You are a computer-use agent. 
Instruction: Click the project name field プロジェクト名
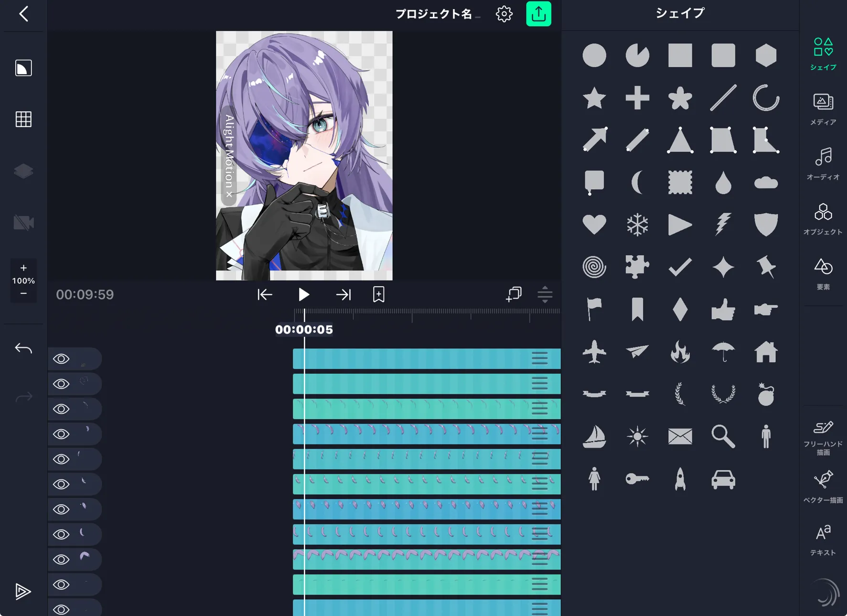click(434, 14)
